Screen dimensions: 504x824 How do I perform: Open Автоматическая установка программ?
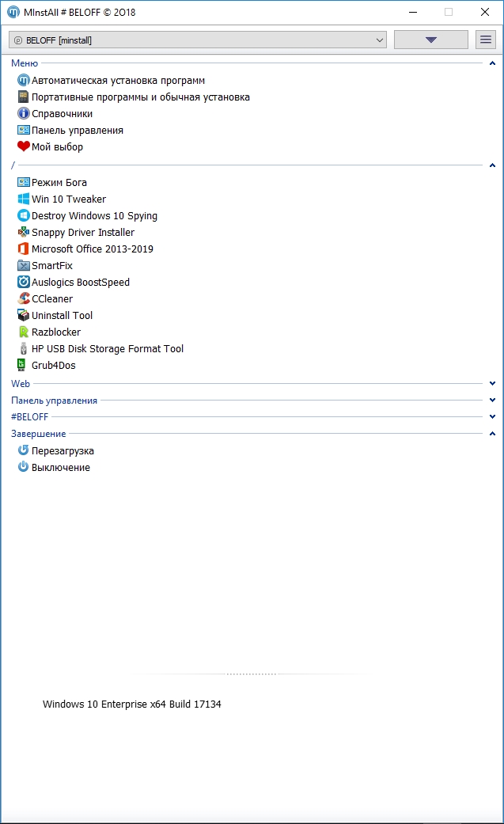coord(118,81)
